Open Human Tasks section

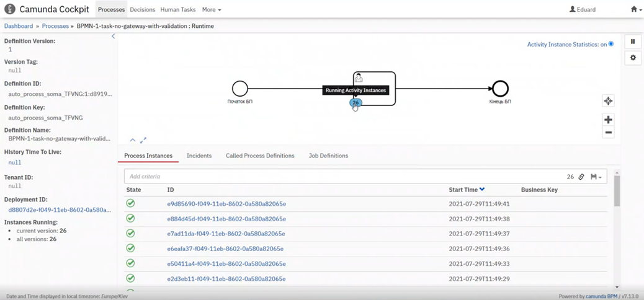tap(178, 9)
